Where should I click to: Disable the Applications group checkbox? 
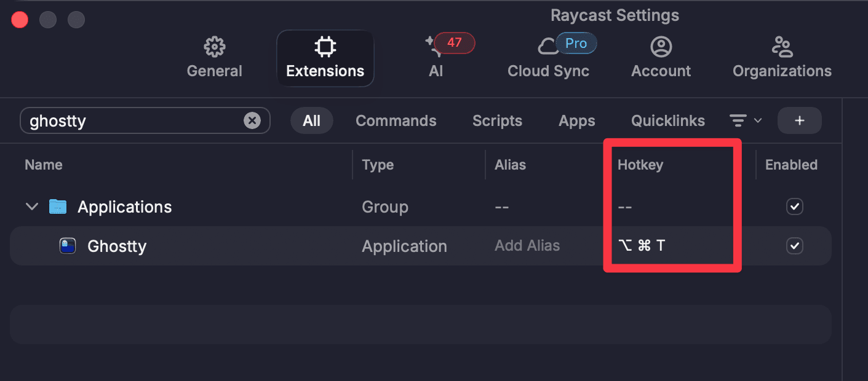pyautogui.click(x=794, y=206)
